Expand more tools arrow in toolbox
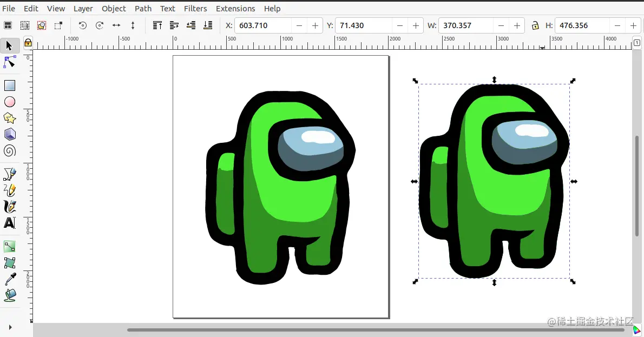 point(10,327)
